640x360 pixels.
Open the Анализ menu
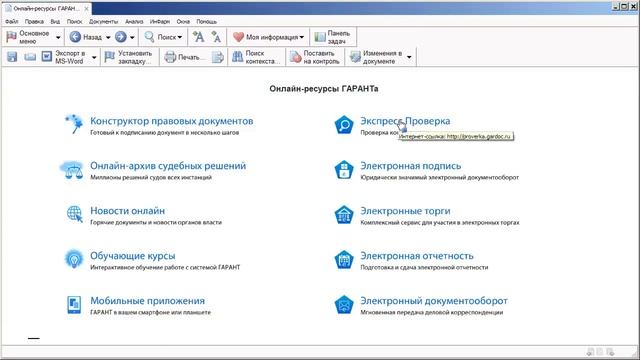[134, 22]
